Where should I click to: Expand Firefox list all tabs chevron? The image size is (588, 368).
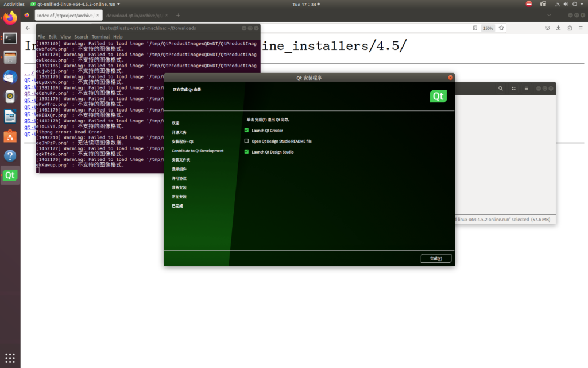point(549,14)
